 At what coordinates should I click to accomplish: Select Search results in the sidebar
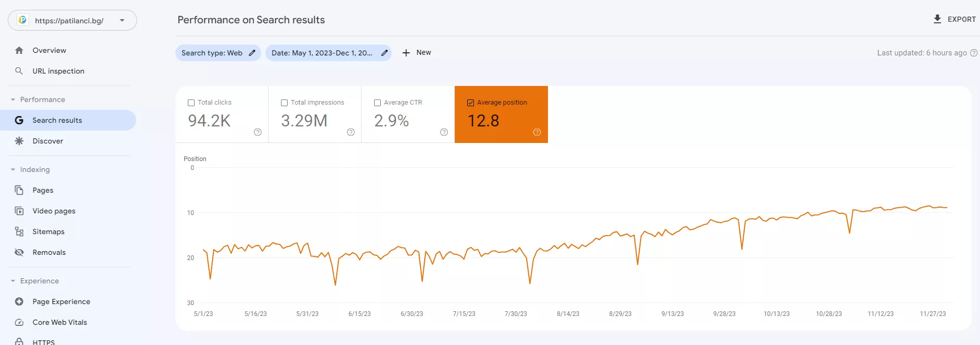click(68, 120)
